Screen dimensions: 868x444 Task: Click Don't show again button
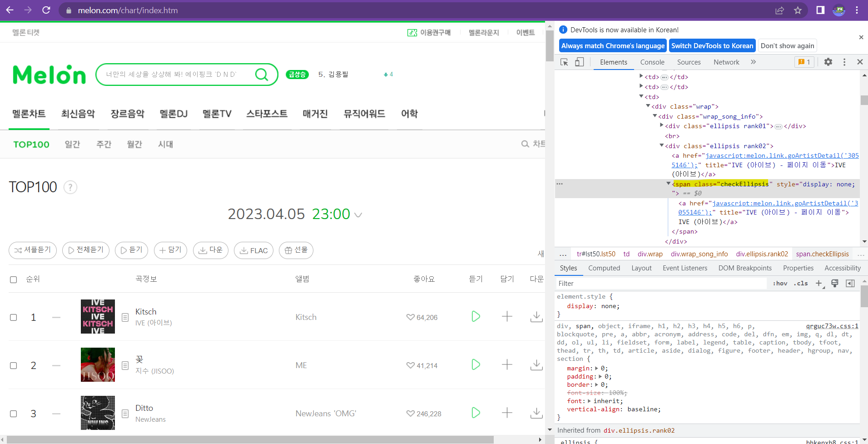[788, 45]
